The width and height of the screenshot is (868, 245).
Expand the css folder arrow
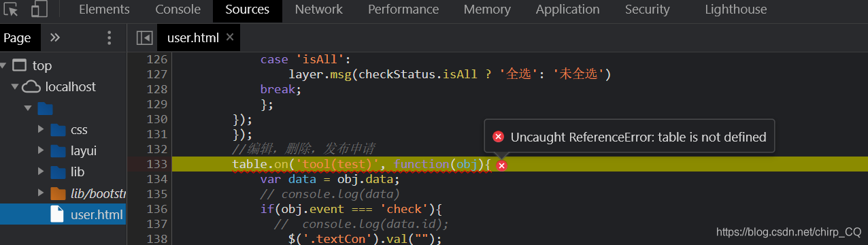point(41,130)
